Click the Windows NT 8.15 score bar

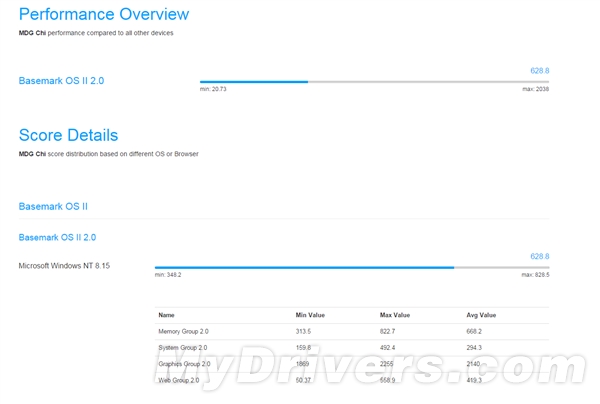coord(352,267)
